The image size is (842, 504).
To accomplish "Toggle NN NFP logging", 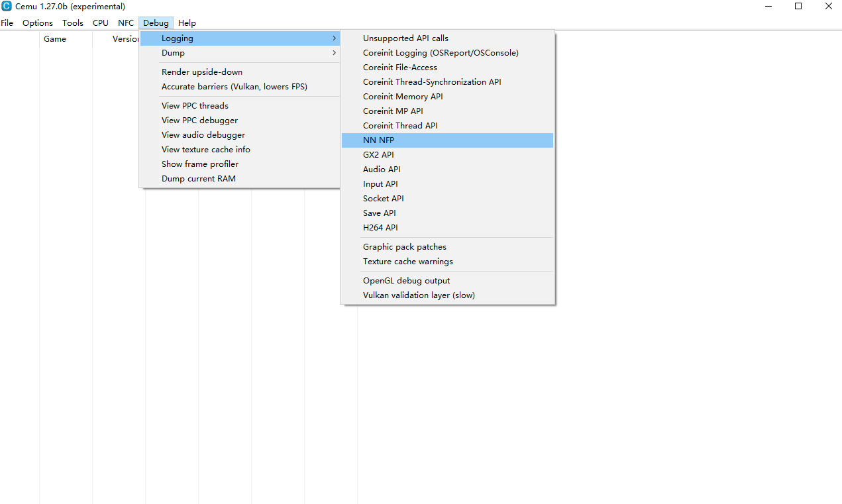I will (447, 140).
